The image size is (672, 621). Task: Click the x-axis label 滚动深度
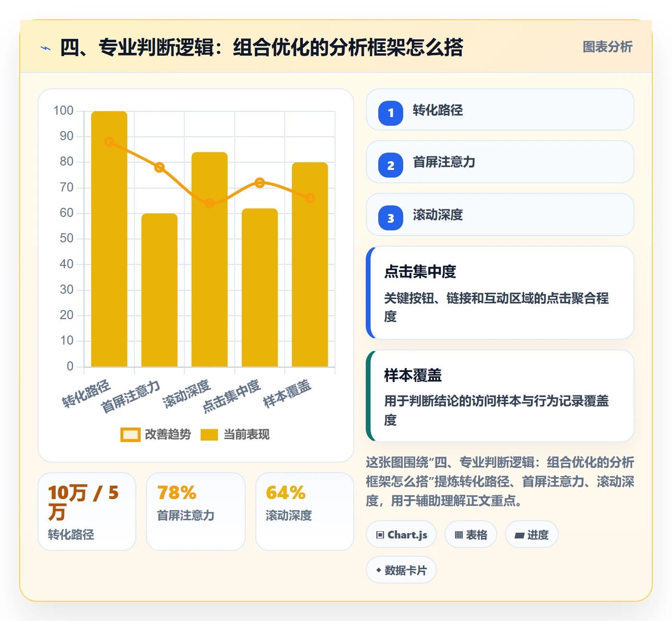pos(187,394)
